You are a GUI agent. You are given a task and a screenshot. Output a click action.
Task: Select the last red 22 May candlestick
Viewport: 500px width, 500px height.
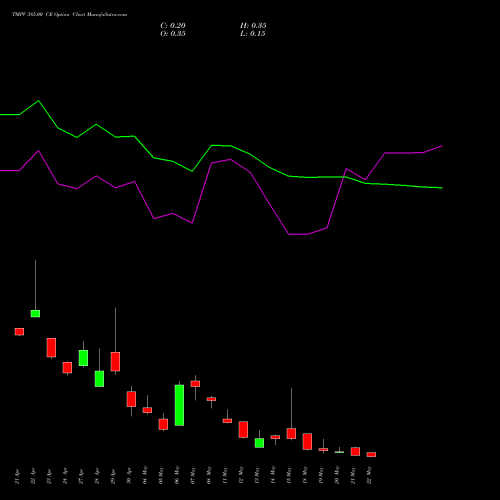coord(371,454)
